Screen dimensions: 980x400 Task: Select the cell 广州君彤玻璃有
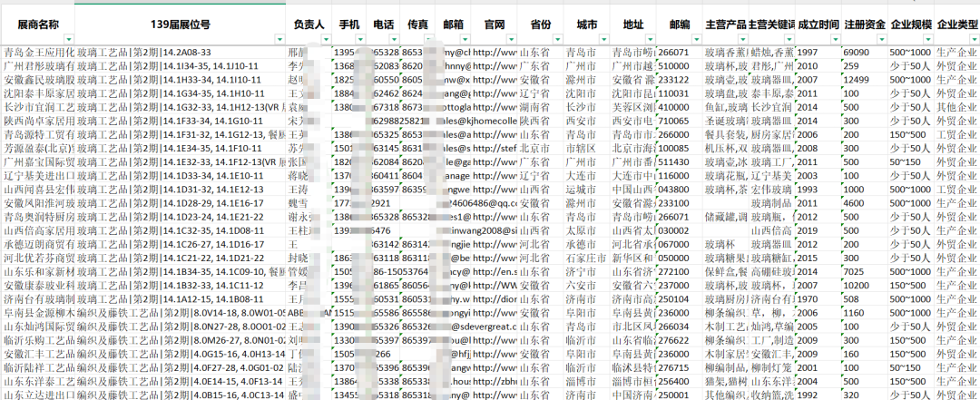(x=37, y=66)
